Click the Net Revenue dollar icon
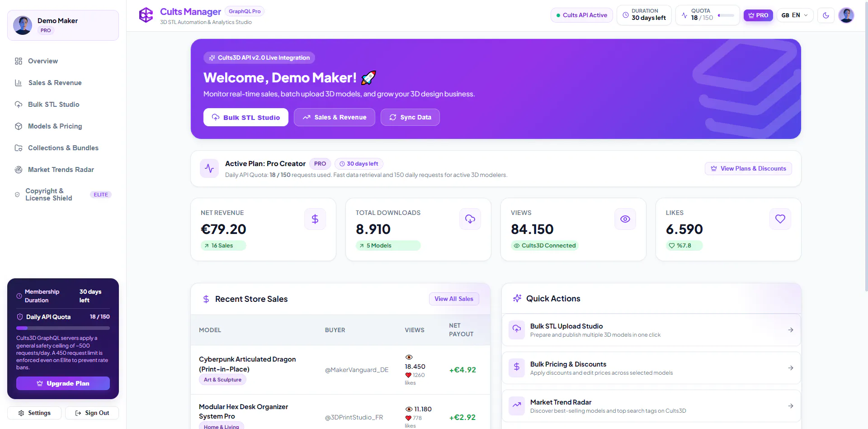Viewport: 868px width, 429px height. [x=315, y=219]
